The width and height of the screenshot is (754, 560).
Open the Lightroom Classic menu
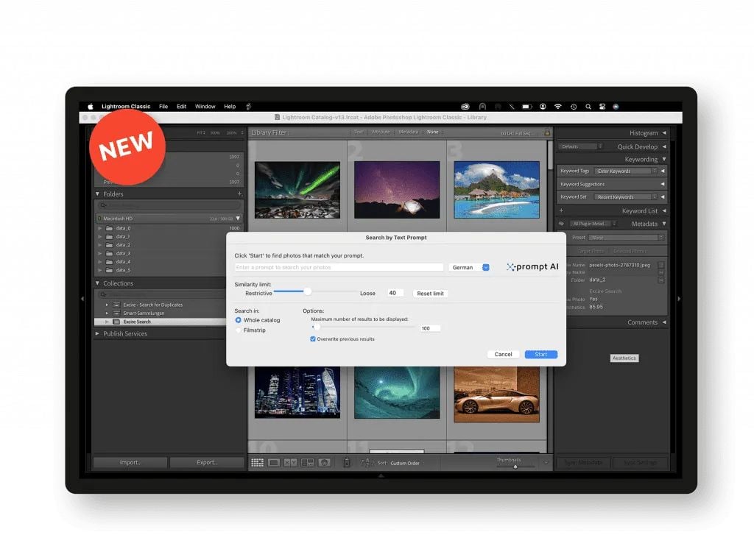pos(126,107)
